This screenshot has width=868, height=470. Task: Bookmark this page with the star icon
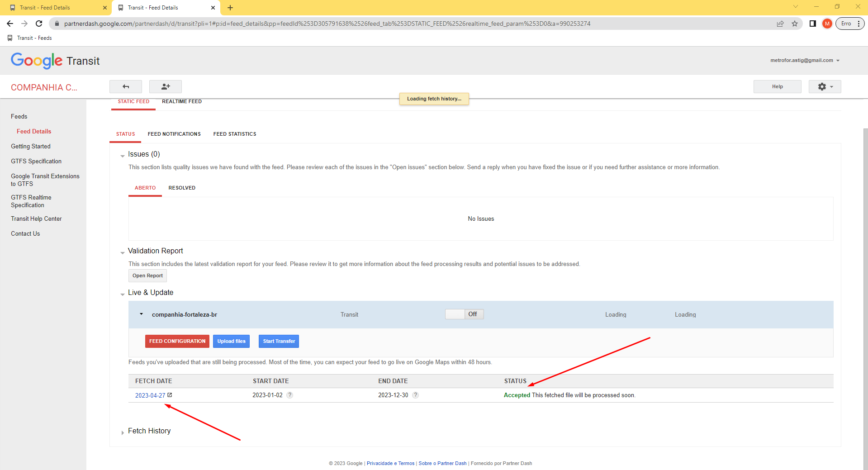795,24
